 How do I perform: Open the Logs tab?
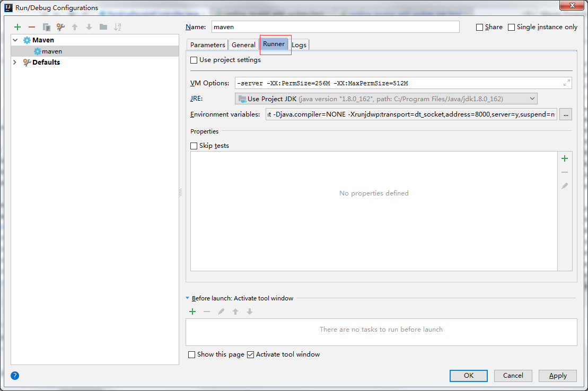pos(299,45)
